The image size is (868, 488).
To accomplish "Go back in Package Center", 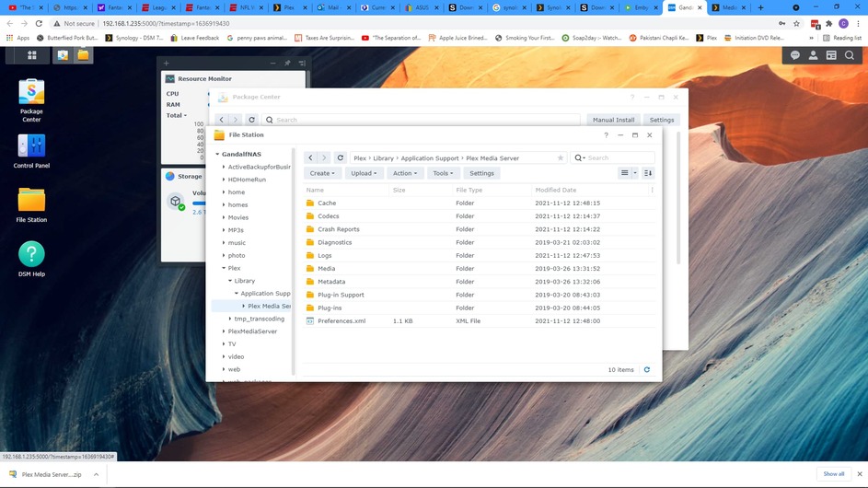I will pos(222,120).
